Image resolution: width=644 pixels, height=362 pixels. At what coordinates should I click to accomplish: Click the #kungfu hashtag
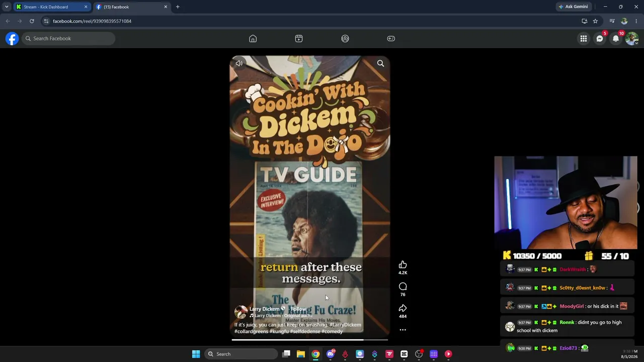[x=279, y=331]
